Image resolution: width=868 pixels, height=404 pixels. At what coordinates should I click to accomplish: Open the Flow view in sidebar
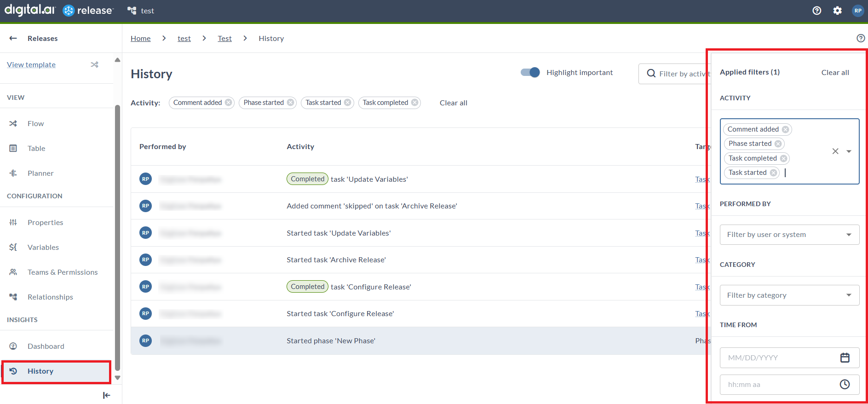(35, 123)
